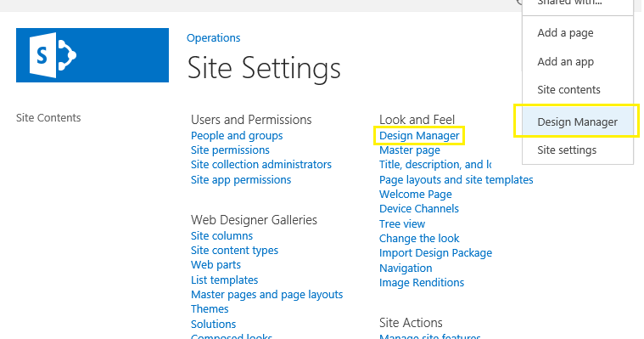This screenshot has width=644, height=339.
Task: Open Page layouts and site templates
Action: coord(456,180)
